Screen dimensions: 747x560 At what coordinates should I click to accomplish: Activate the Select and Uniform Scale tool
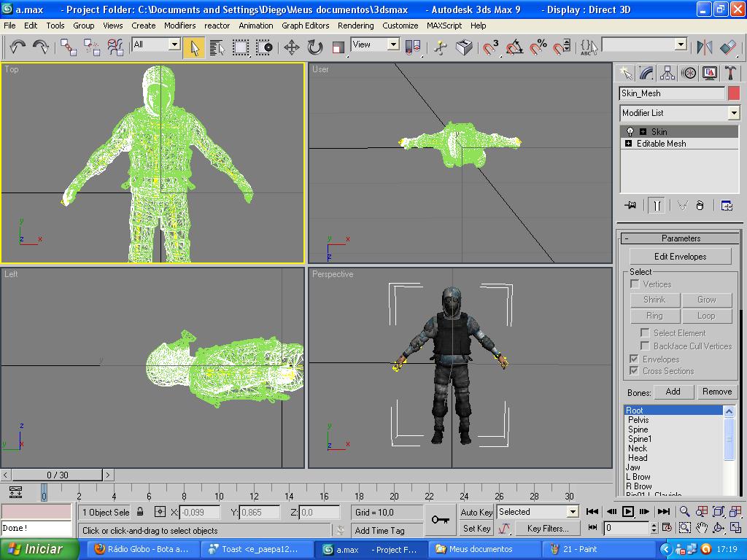[x=338, y=47]
